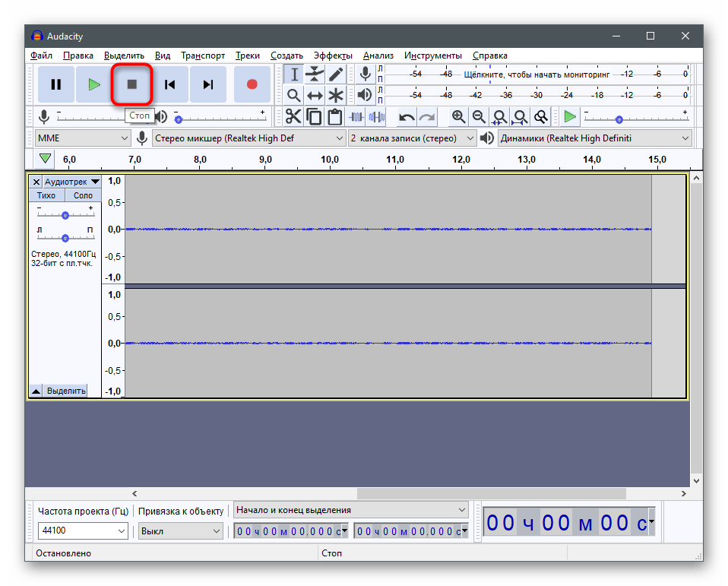Paste with the clipboard icon
This screenshot has width=728, height=586.
point(335,116)
